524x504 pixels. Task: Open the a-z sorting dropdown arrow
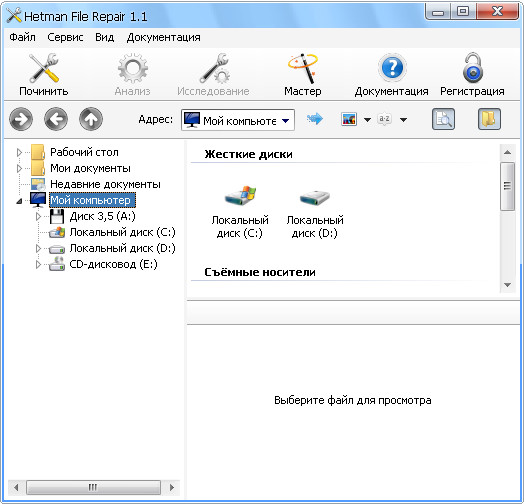point(403,120)
